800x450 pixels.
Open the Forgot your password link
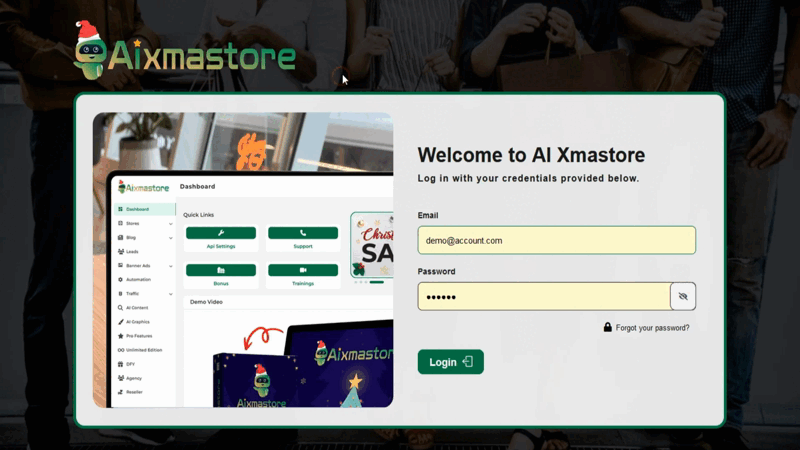pyautogui.click(x=652, y=328)
